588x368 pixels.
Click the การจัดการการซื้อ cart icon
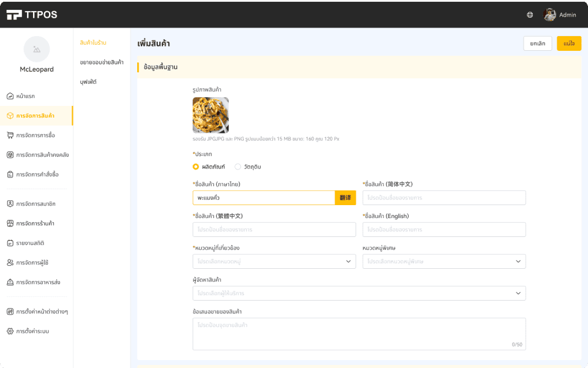click(10, 135)
